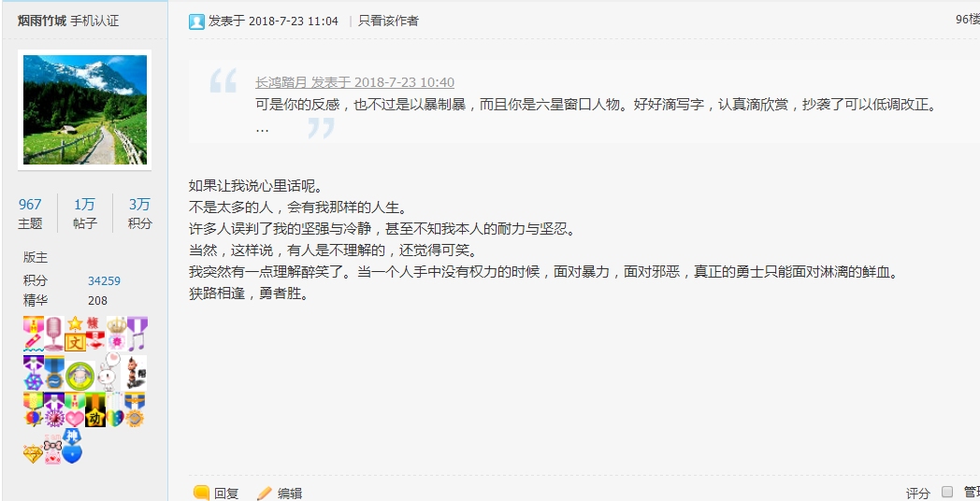Open the mountain landscape avatar image

point(84,109)
